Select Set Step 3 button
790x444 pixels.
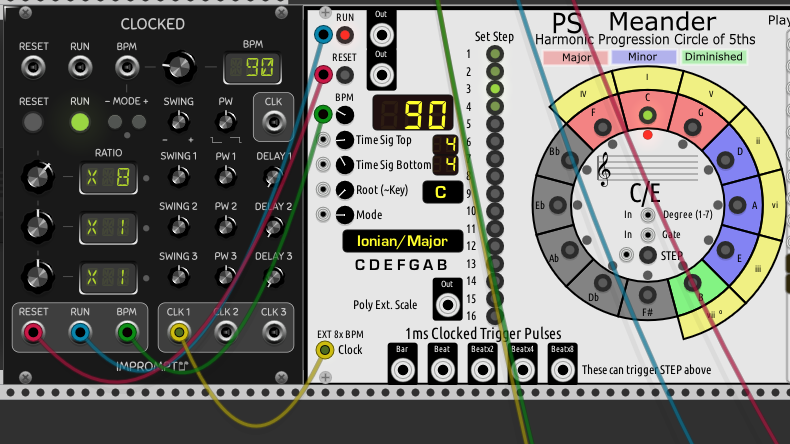tap(495, 89)
